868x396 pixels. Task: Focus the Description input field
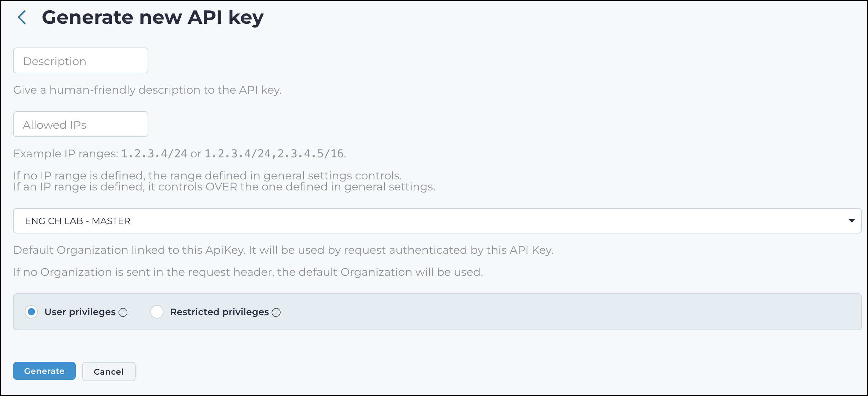tap(81, 61)
